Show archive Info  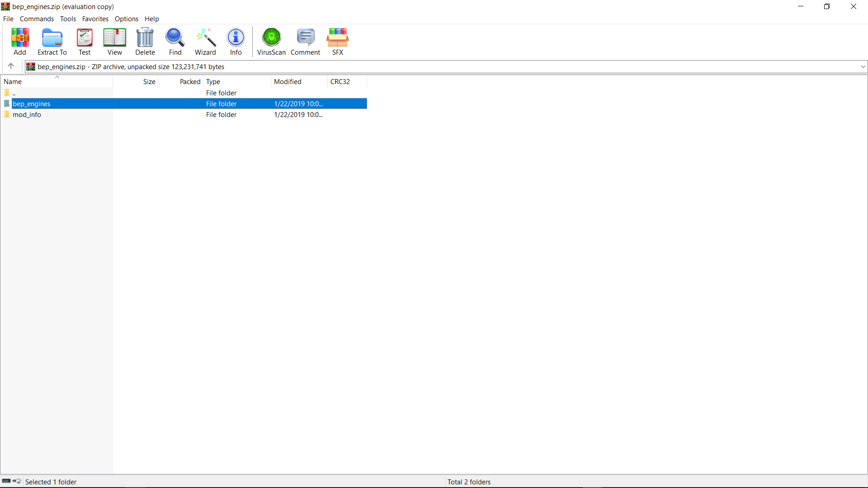[236, 42]
